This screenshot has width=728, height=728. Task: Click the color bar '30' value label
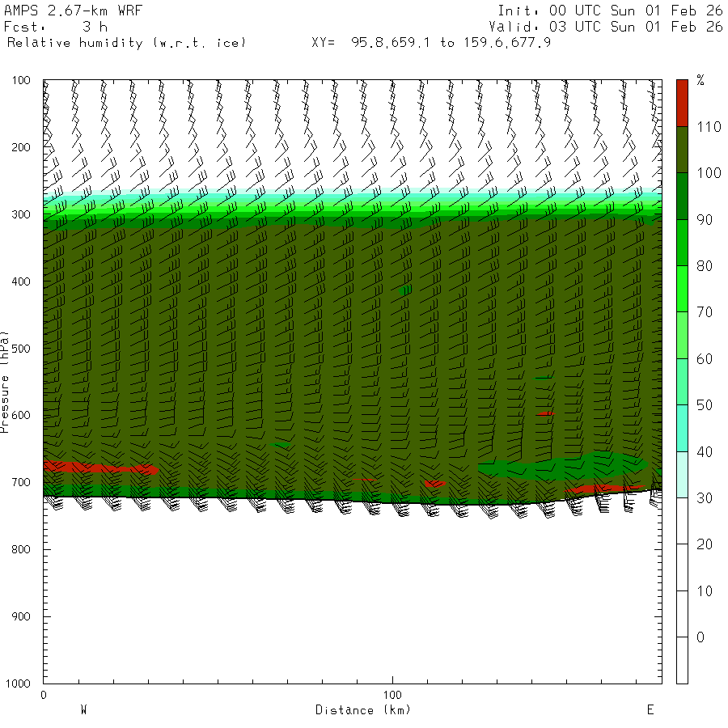[705, 498]
